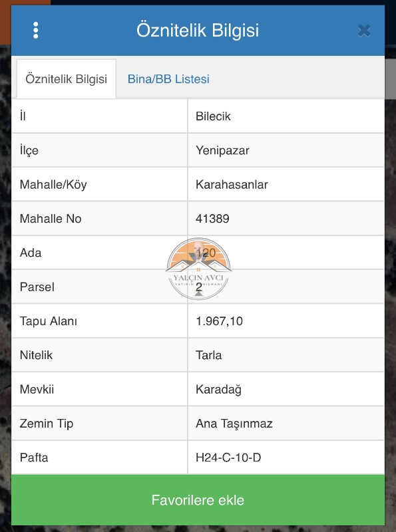Click the Ada row label
This screenshot has height=532, width=396.
(x=31, y=253)
